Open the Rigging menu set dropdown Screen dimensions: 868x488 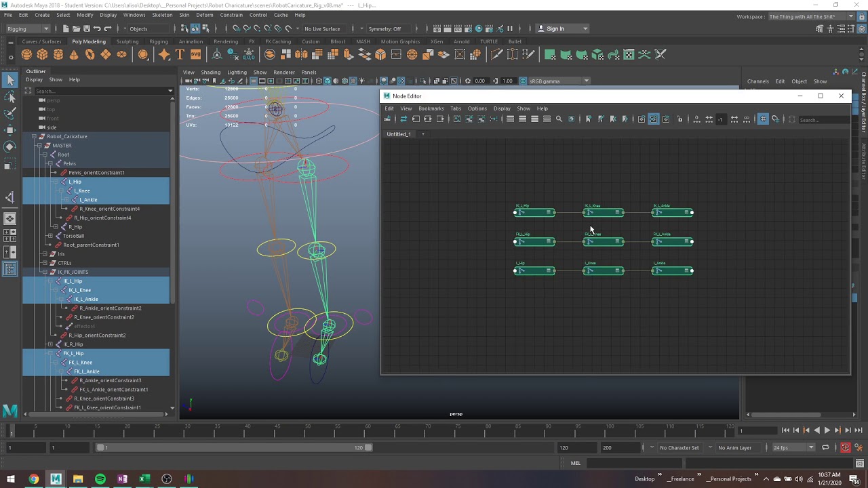coord(27,28)
